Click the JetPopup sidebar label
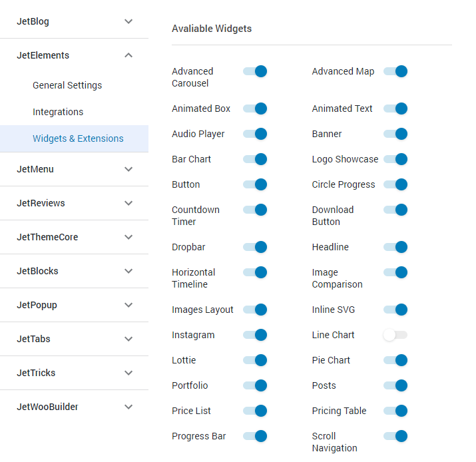The width and height of the screenshot is (476, 462). 37,305
